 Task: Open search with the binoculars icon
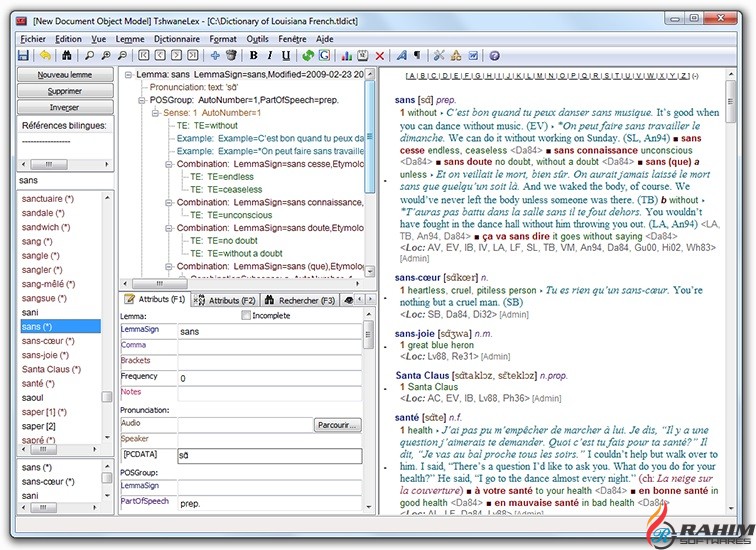tap(67, 55)
